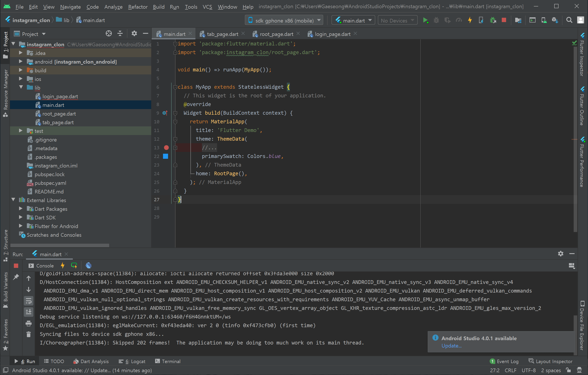Open Dart Analysis tool window
This screenshot has width=588, height=375.
click(x=91, y=361)
